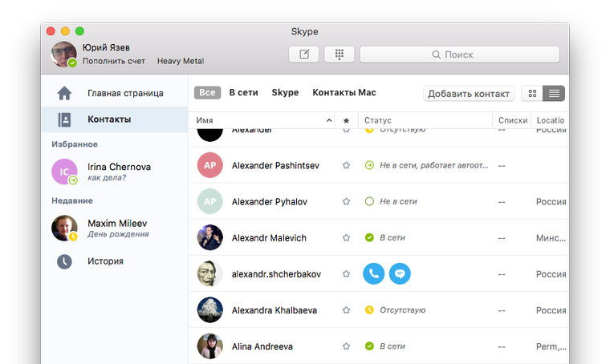Click Alina Andreeva's Perm location cell
The width and height of the screenshot is (610, 364).
(x=551, y=346)
